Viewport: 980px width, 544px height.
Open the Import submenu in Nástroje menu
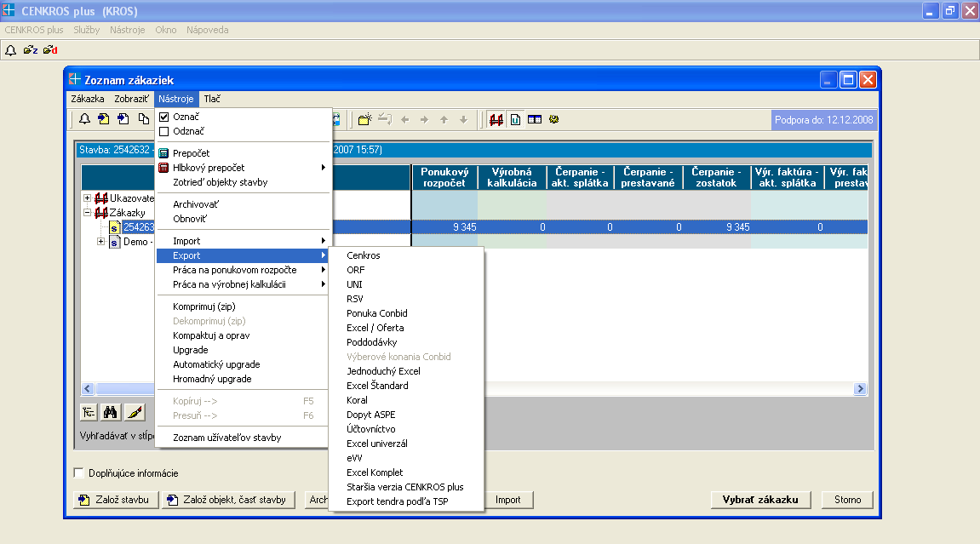[243, 240]
